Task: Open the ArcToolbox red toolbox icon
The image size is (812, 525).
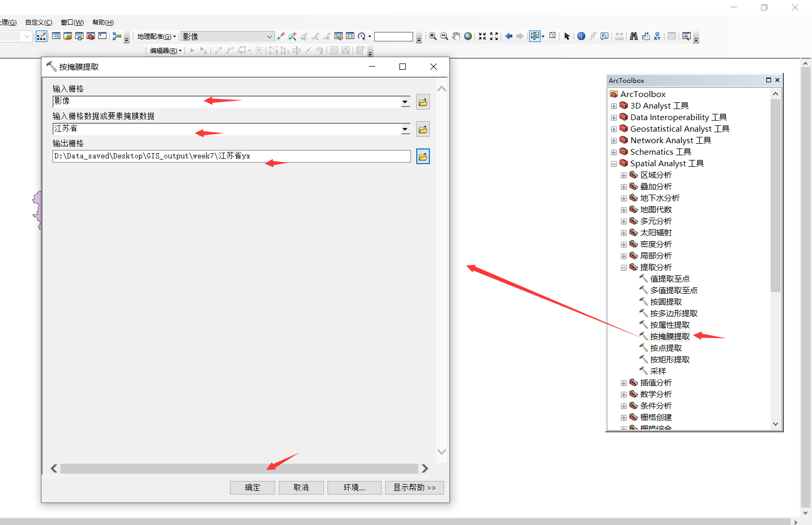Action: point(91,36)
